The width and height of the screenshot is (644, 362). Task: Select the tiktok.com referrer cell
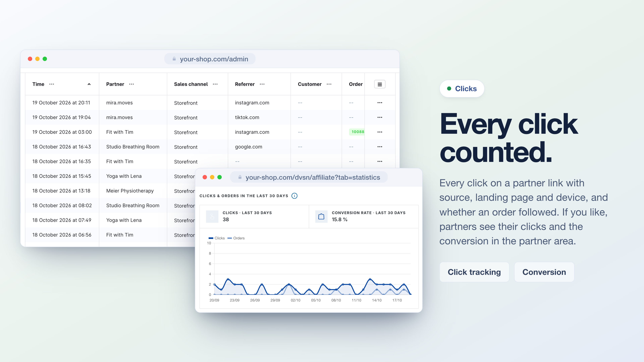click(247, 117)
